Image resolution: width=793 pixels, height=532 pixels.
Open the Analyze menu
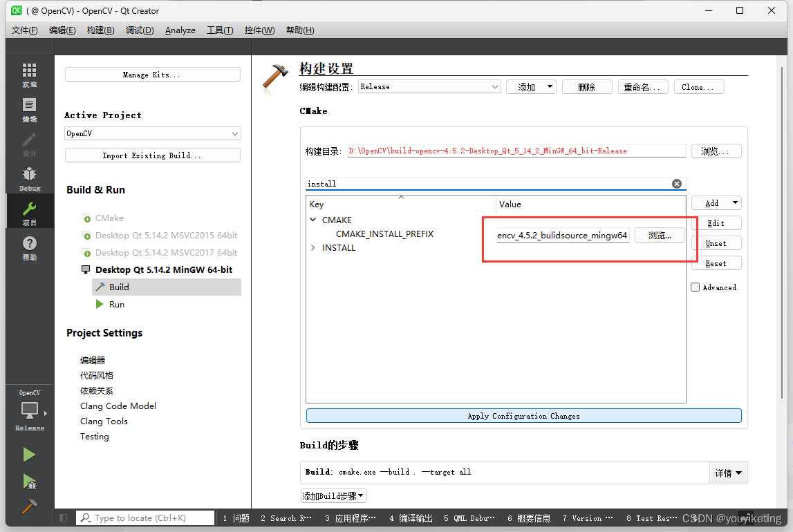point(180,30)
